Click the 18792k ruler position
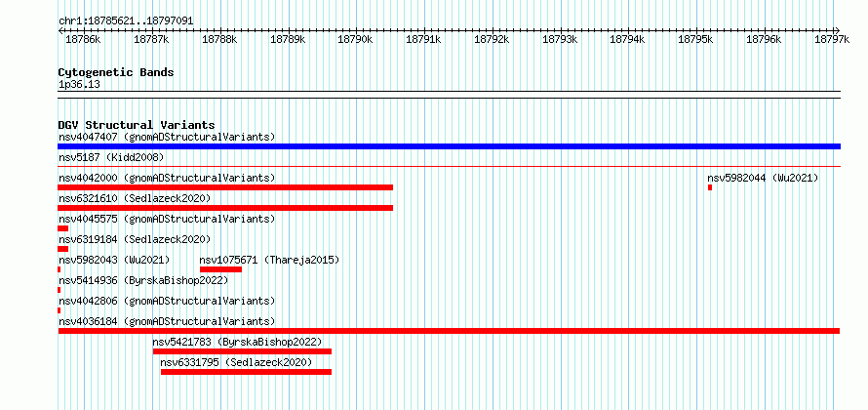 [492, 39]
